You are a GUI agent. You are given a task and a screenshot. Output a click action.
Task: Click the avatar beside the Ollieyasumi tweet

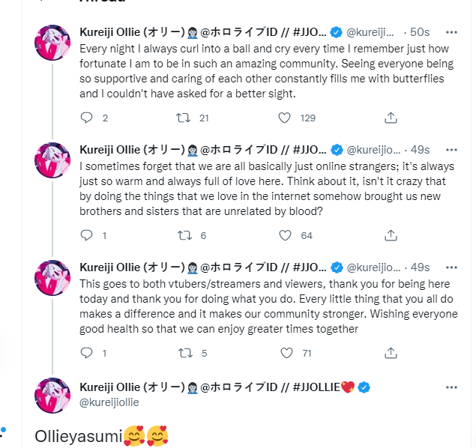click(x=52, y=396)
